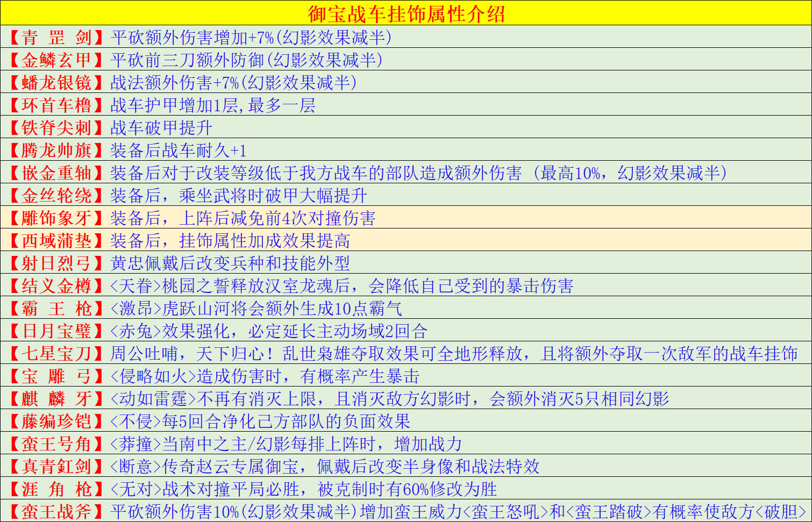This screenshot has width=812, height=522.
Task: Select the 日月宝璧 item name
Action: [56, 331]
